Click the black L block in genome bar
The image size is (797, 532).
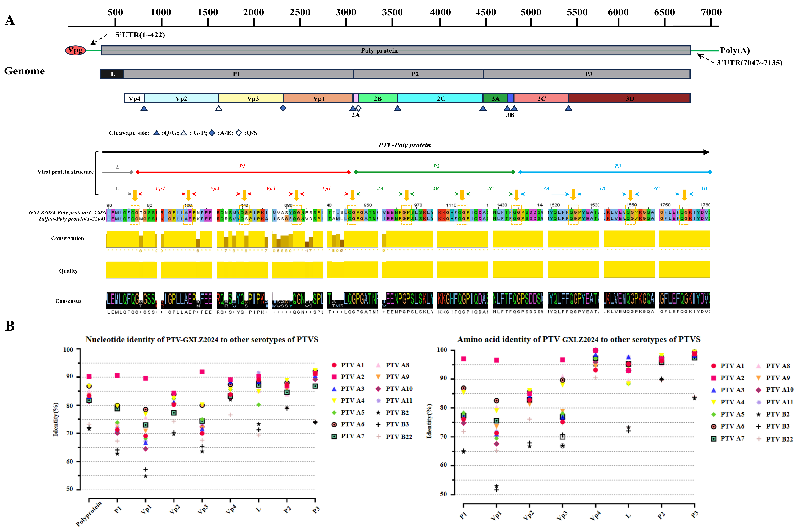click(x=113, y=74)
